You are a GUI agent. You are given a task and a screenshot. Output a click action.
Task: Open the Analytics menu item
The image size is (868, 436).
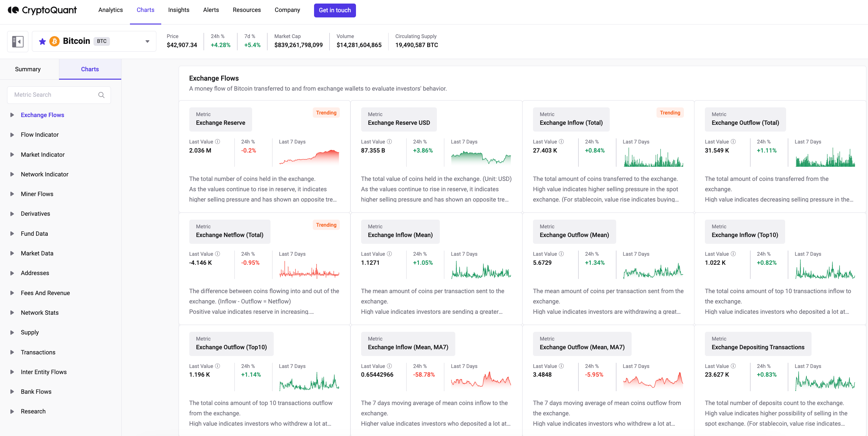coord(111,10)
